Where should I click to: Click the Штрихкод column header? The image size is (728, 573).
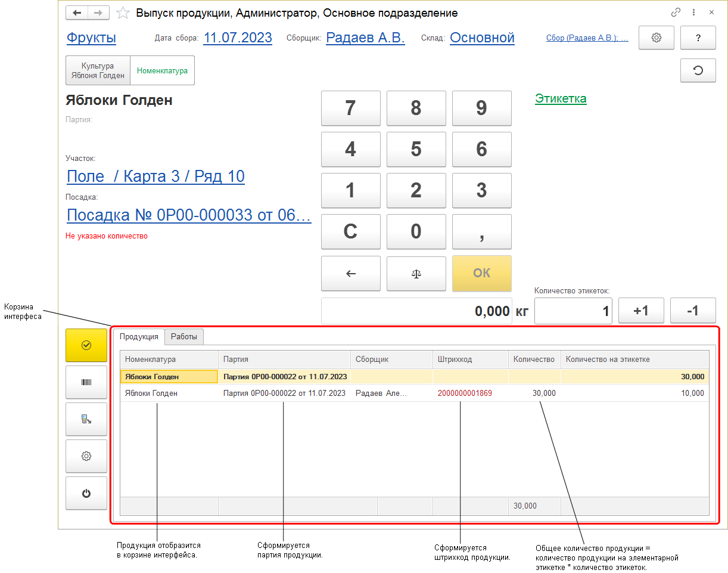pos(470,360)
